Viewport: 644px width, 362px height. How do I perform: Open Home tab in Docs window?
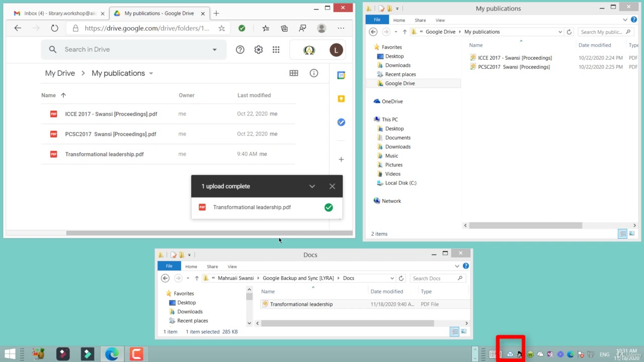tap(191, 266)
